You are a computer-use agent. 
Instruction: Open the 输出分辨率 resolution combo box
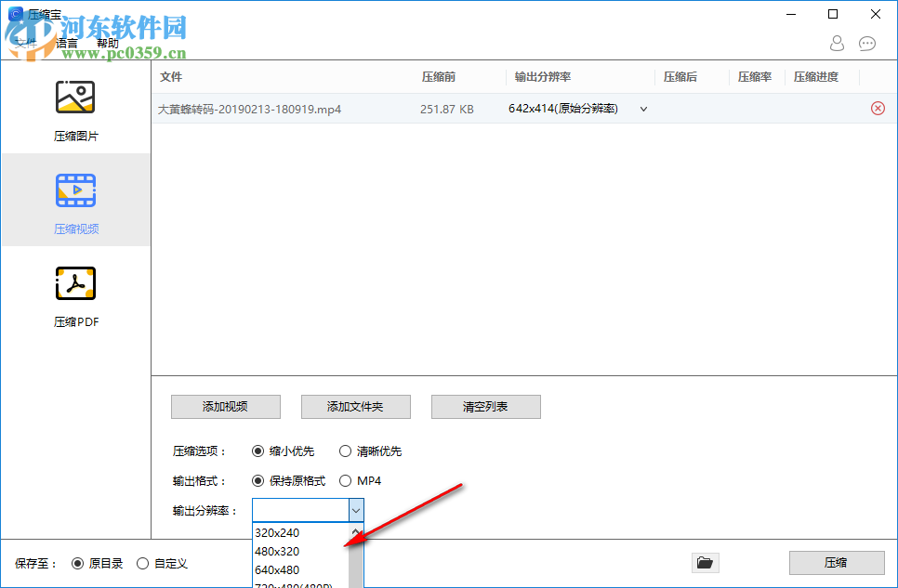pos(356,510)
